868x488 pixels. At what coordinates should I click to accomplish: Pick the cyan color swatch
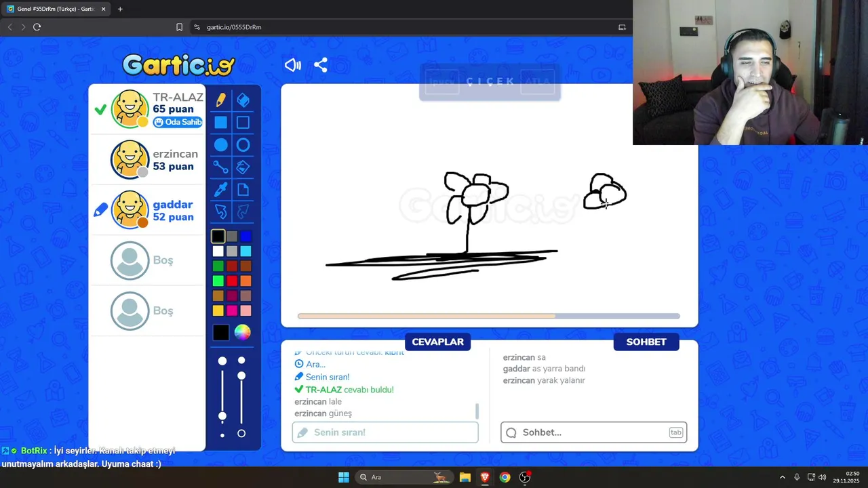click(245, 251)
